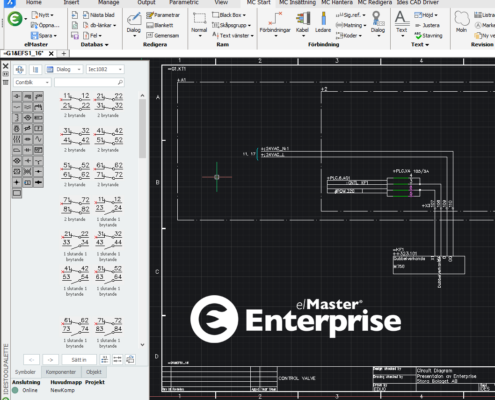Switch to the Home ribbon tab
This screenshot has width=495, height=400.
[x=34, y=2]
